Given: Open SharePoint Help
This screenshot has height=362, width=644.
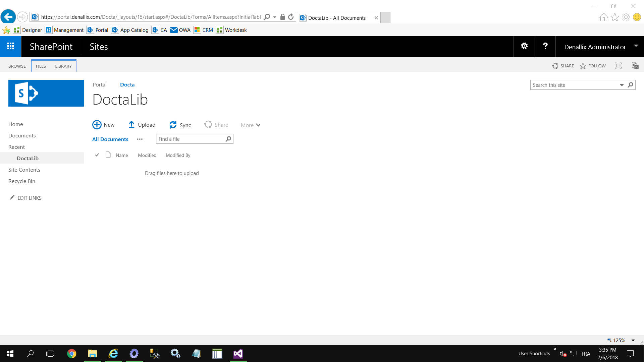Looking at the screenshot, I should [x=545, y=46].
